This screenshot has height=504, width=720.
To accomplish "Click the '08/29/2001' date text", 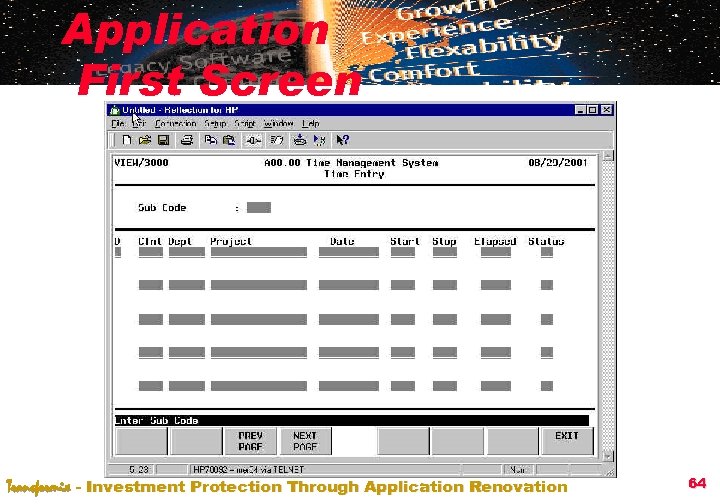I will pos(558,163).
